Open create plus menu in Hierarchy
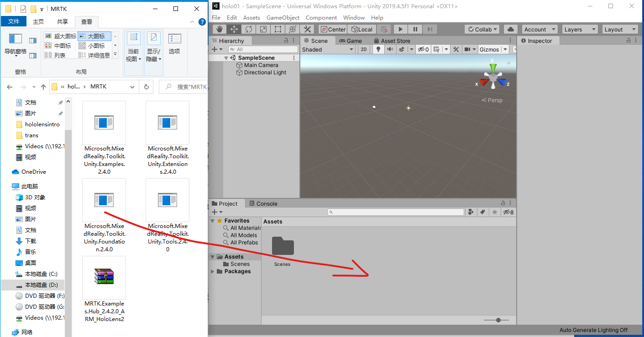 tap(217, 49)
